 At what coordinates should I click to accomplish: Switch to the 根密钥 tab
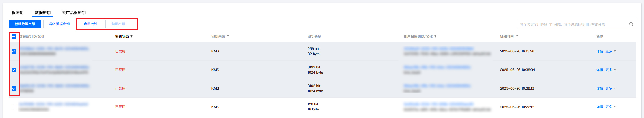click(18, 13)
